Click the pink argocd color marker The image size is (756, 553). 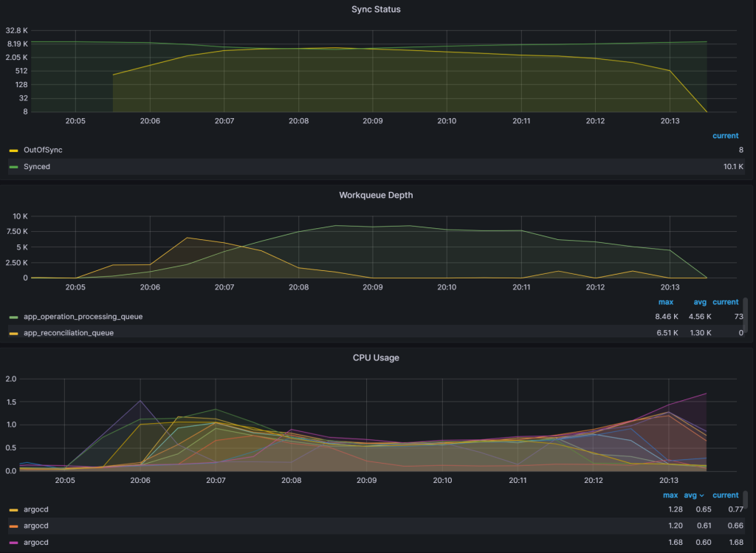pos(15,543)
